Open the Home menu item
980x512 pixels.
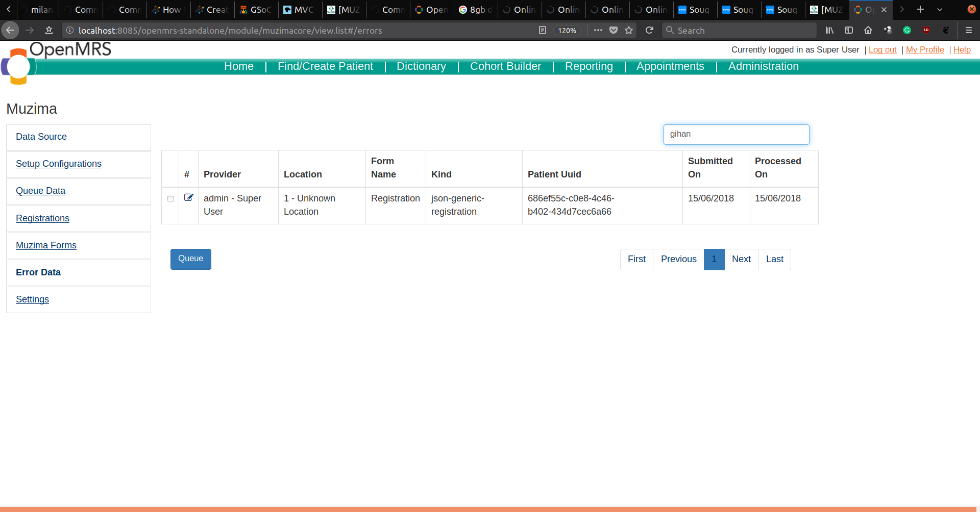(x=239, y=66)
